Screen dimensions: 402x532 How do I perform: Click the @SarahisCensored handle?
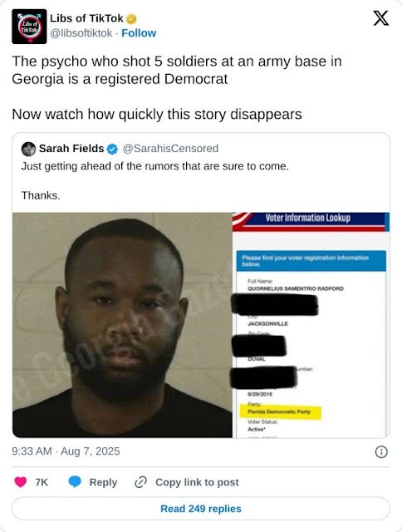[x=170, y=149]
